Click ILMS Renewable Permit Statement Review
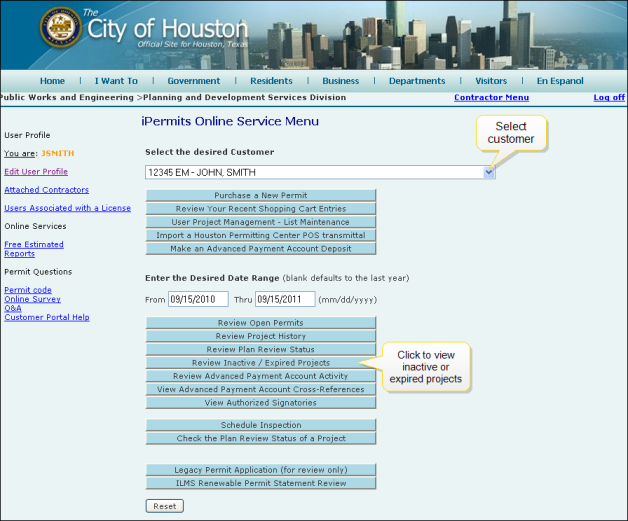 261,483
